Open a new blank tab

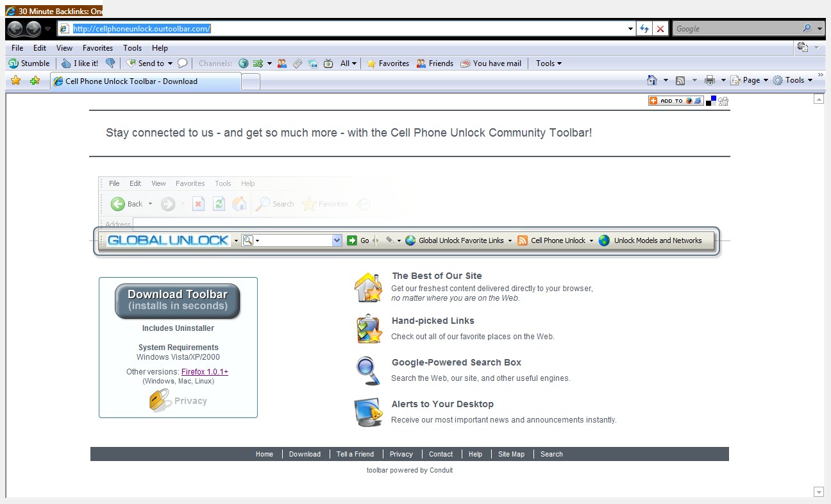(x=251, y=82)
